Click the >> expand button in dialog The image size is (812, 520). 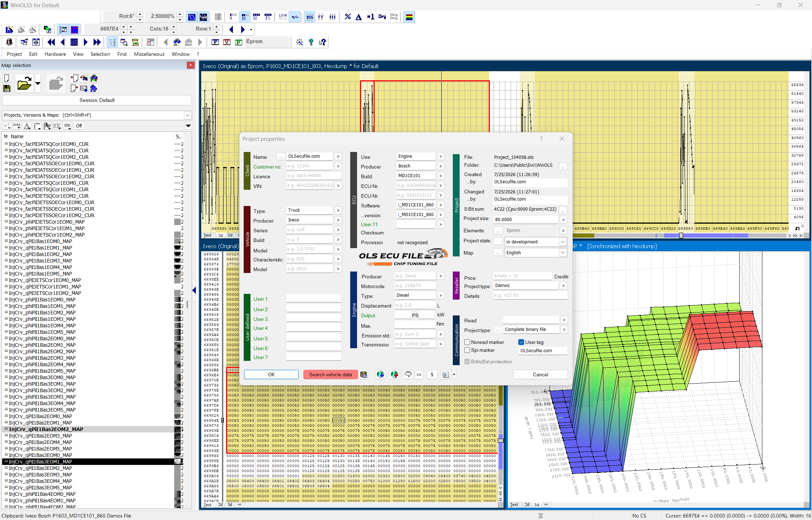tap(419, 375)
